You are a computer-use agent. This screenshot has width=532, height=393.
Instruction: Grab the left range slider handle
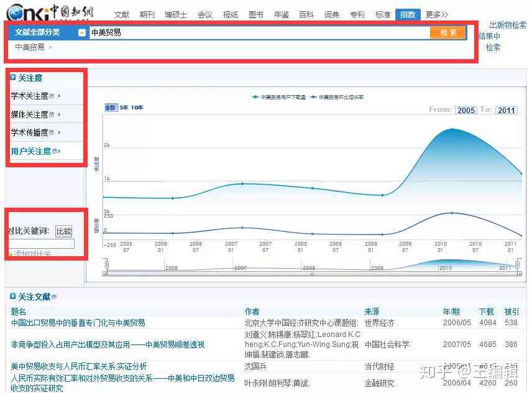pos(107,264)
